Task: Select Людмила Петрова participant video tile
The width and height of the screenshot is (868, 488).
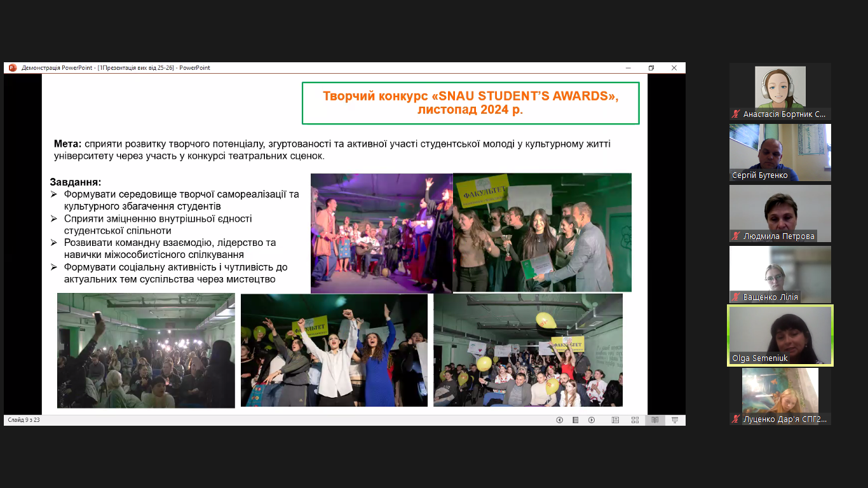Action: point(780,213)
